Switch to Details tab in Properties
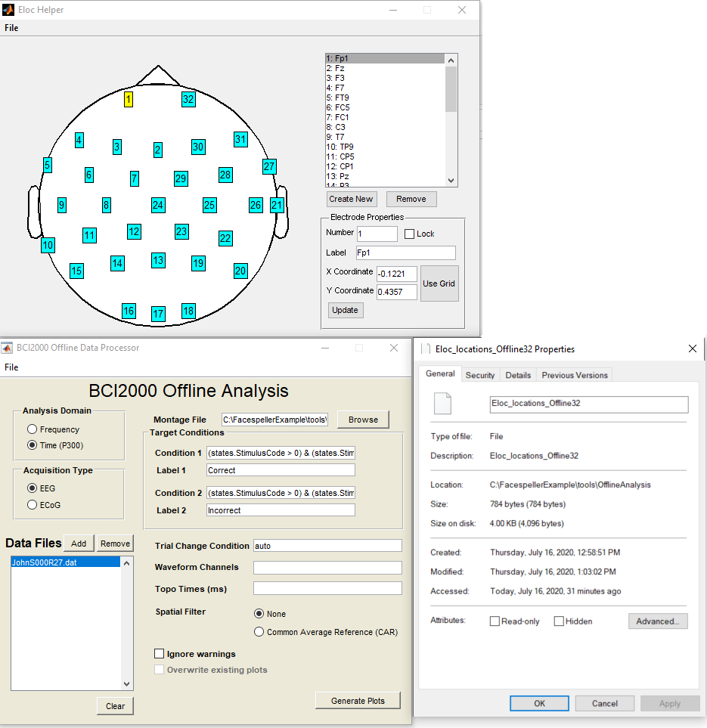The image size is (707, 728). tap(518, 375)
